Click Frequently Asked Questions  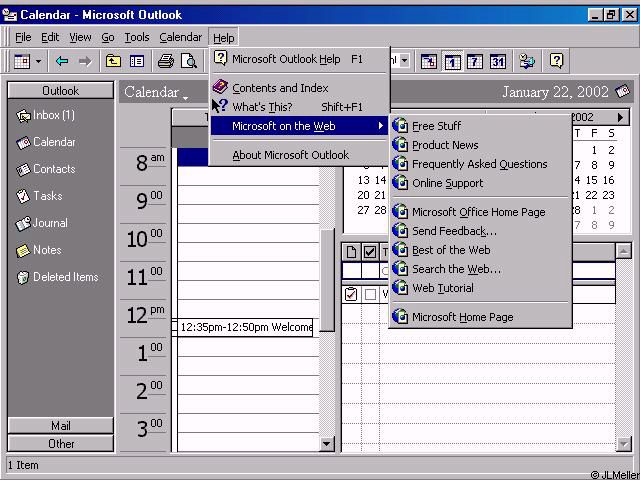(x=480, y=164)
